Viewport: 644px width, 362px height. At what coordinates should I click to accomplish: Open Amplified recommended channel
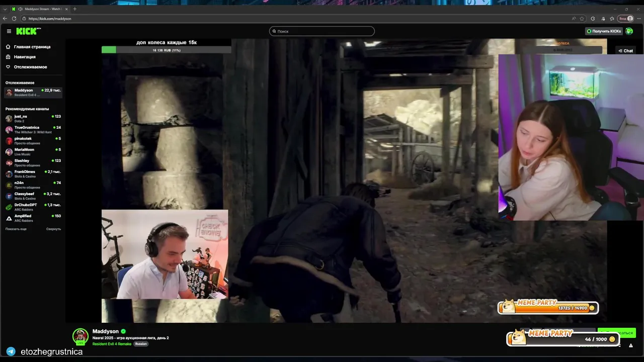click(33, 218)
